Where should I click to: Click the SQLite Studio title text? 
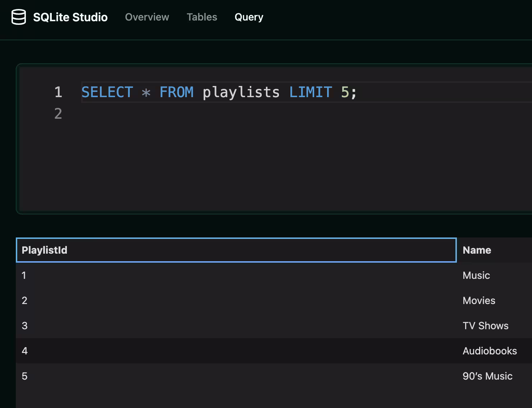[x=70, y=17]
